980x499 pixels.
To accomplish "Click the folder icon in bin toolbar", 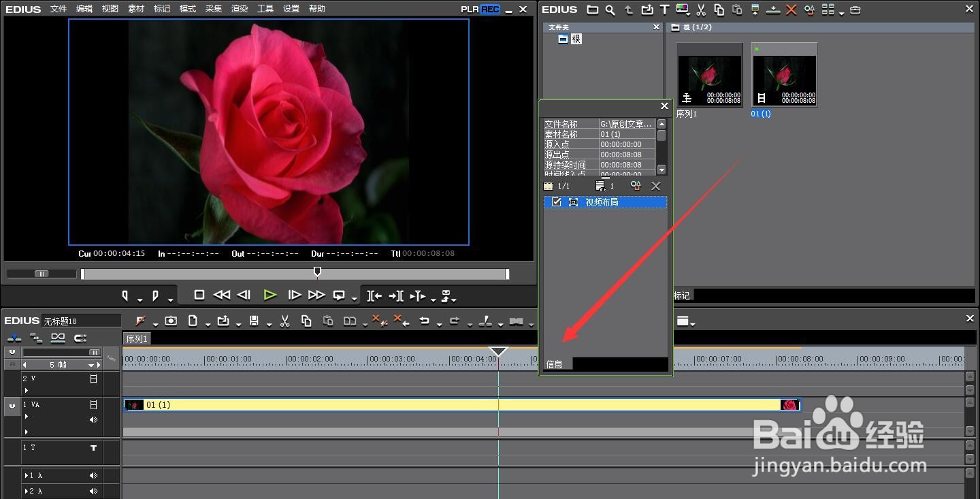I will [x=593, y=10].
